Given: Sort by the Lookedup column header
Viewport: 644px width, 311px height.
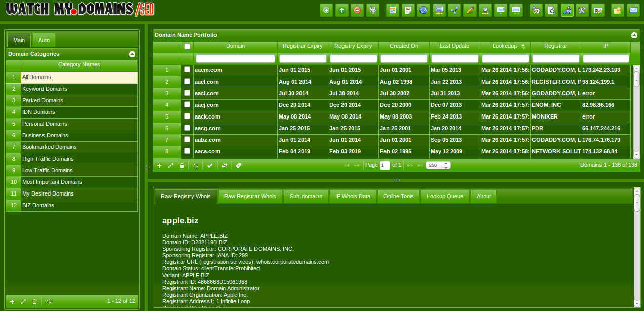Looking at the screenshot, I should (x=505, y=46).
